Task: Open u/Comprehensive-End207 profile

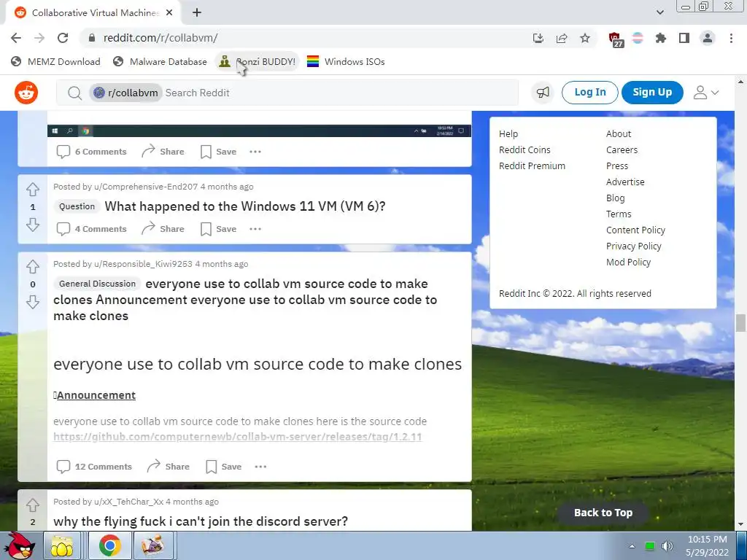Action: pos(146,187)
